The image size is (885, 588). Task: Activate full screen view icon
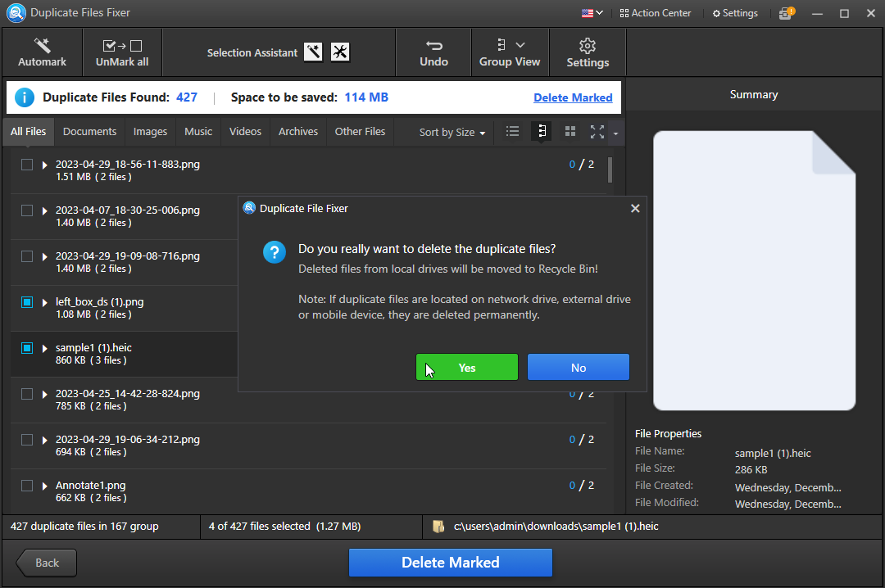click(x=597, y=131)
